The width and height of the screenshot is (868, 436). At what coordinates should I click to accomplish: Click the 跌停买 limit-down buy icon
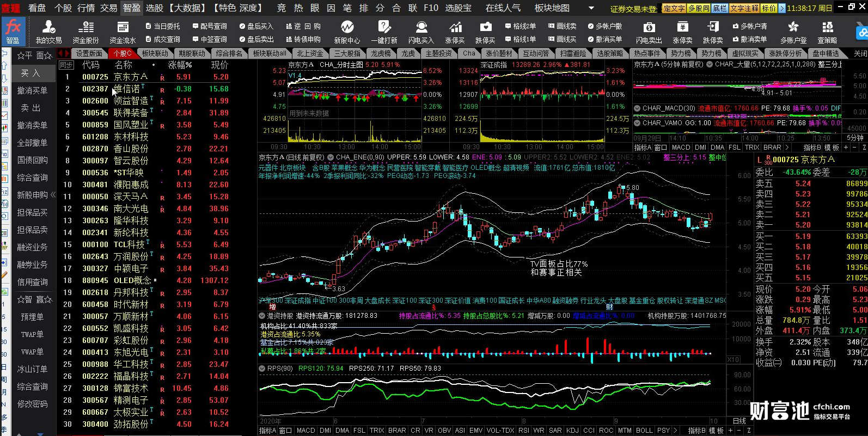485,32
